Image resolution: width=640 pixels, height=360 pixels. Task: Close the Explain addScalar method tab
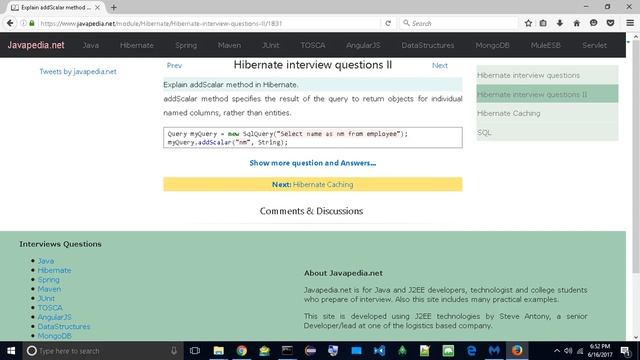pyautogui.click(x=97, y=7)
